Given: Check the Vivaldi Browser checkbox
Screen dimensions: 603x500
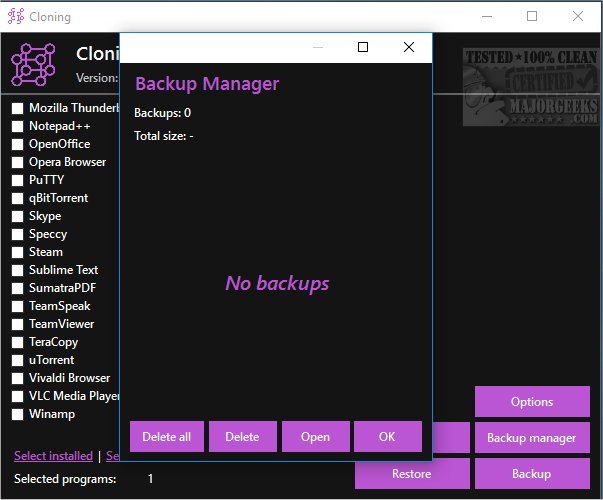Looking at the screenshot, I should coord(17,378).
